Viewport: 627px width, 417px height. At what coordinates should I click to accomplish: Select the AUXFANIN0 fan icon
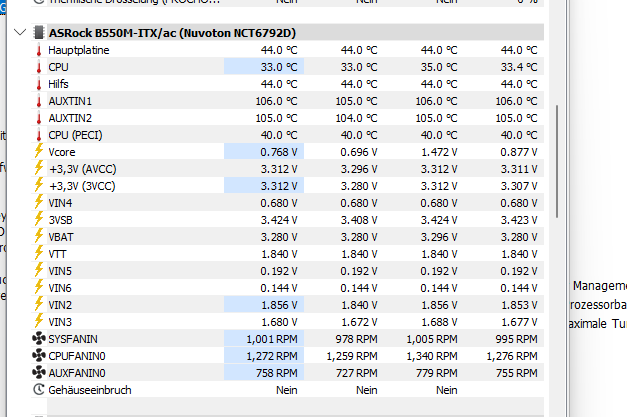click(x=39, y=373)
